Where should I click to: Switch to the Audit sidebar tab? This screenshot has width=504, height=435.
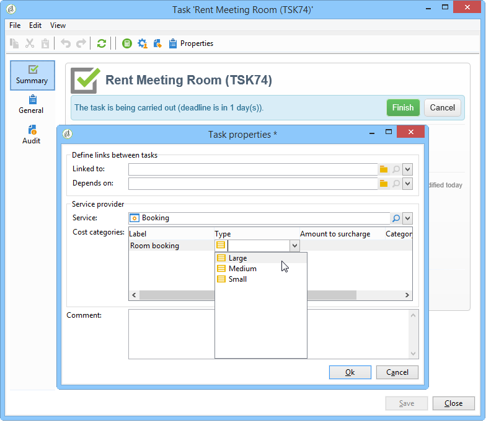point(32,135)
